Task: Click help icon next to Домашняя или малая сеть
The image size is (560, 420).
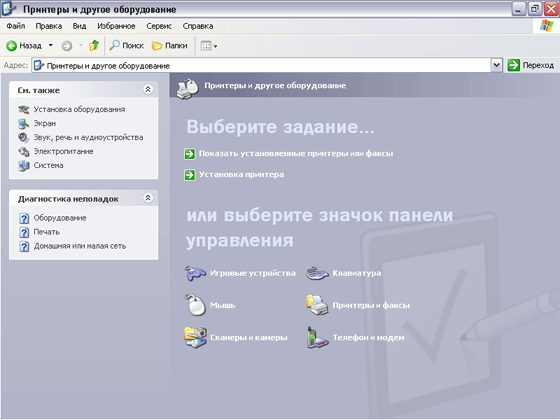Action: [24, 246]
